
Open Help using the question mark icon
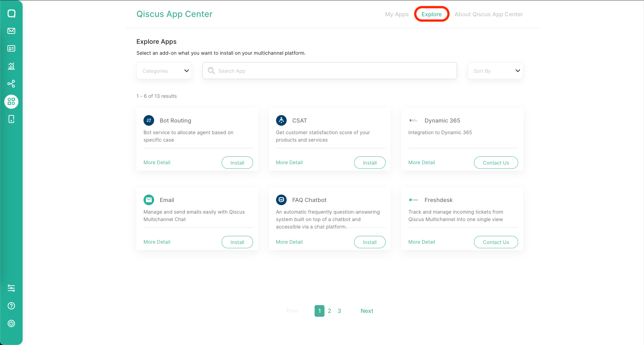(x=11, y=306)
